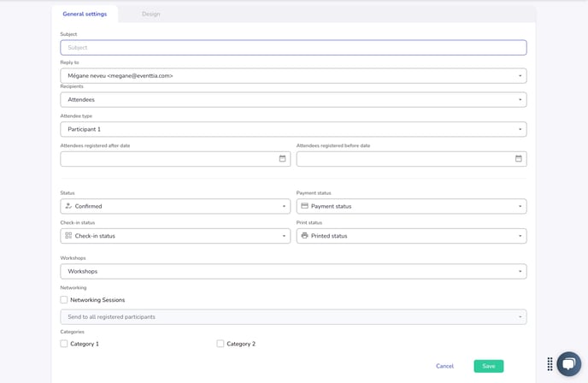Click the payment status card icon

(304, 206)
